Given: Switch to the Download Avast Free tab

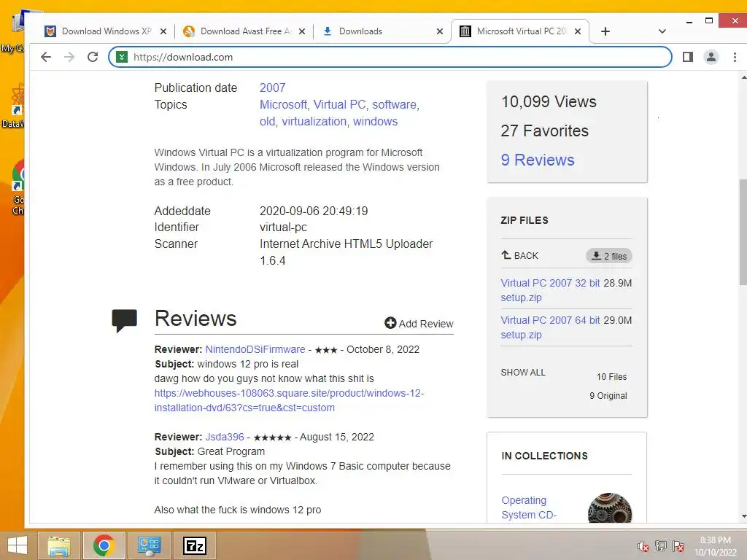Looking at the screenshot, I should pyautogui.click(x=244, y=31).
